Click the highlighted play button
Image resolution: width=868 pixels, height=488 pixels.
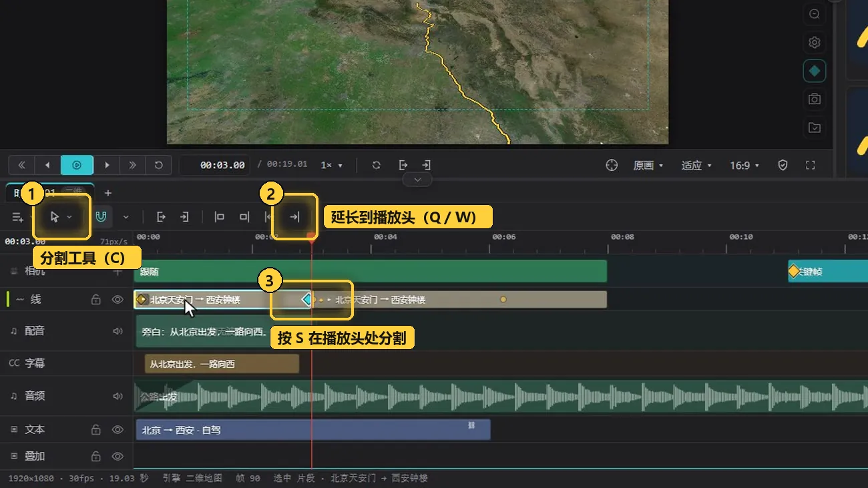(x=77, y=165)
